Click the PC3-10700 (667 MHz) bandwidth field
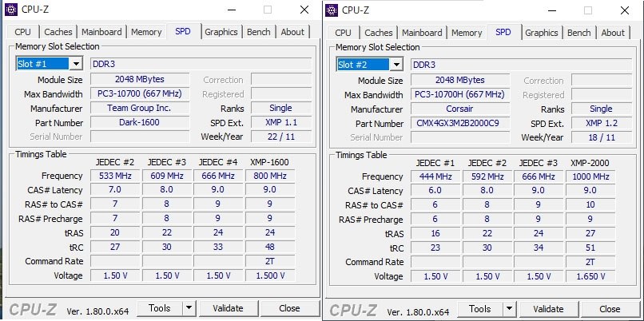Screen dimensions: 644x321 [139, 93]
